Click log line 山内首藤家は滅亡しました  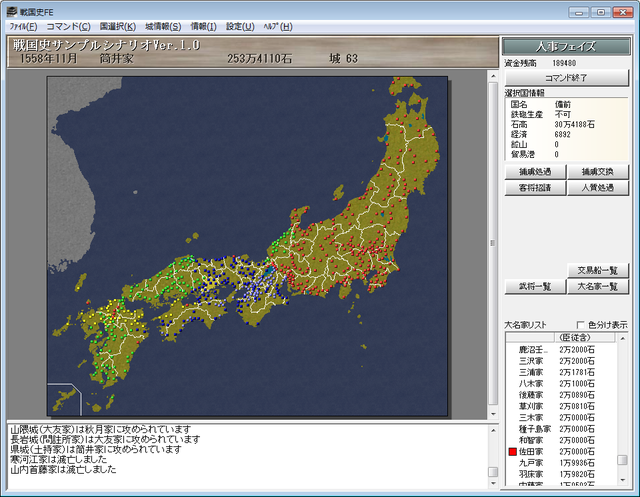63,470
